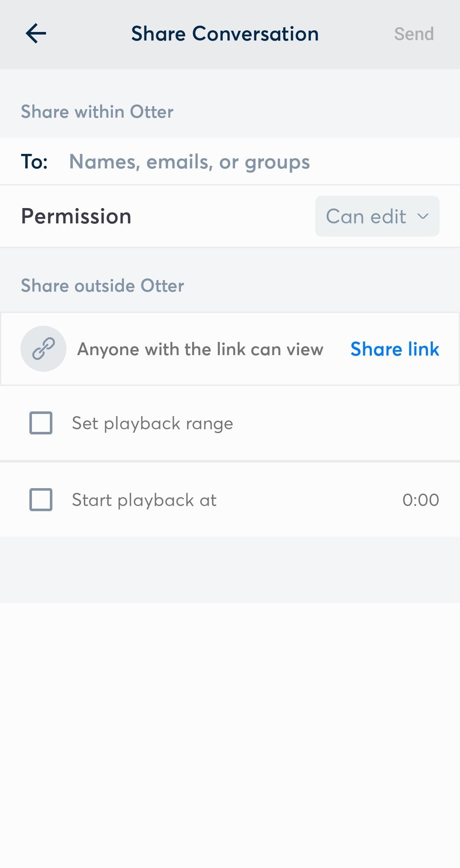This screenshot has height=868, width=460.
Task: Tap the Share Conversation title
Action: point(225,34)
